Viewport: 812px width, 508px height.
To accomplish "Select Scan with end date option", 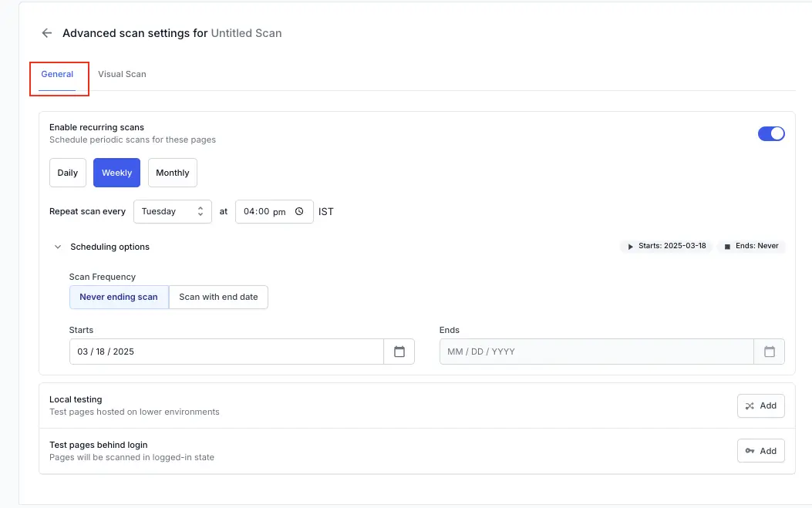I will (218, 297).
